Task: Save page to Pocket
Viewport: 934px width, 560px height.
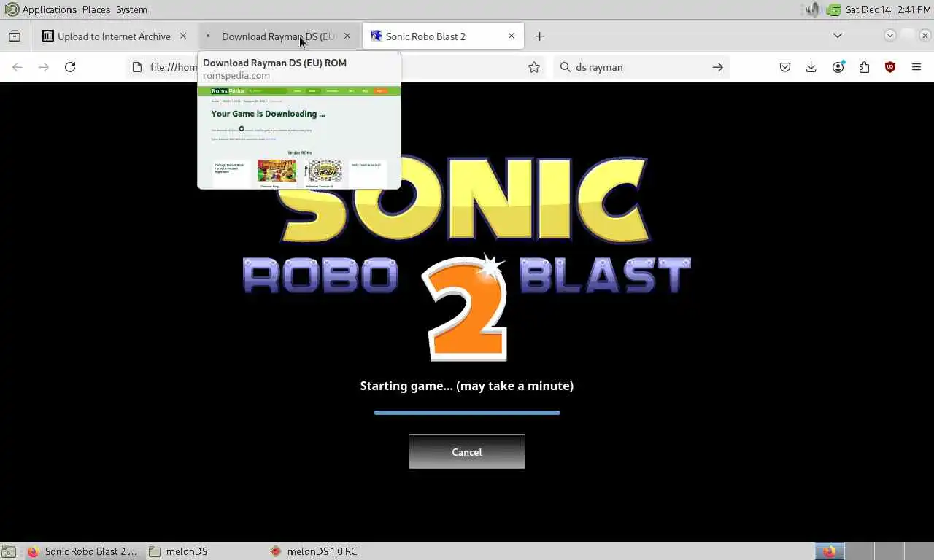Action: (x=785, y=67)
